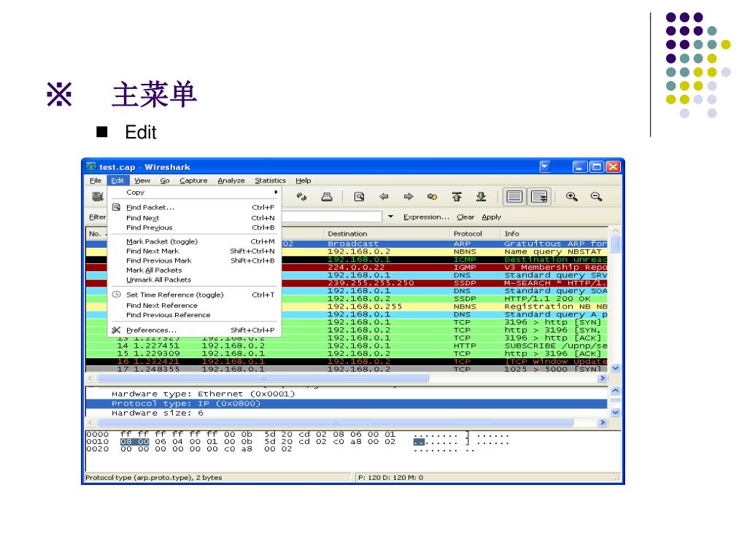Image resolution: width=747 pixels, height=560 pixels.
Task: Open the File menu
Action: tap(96, 181)
